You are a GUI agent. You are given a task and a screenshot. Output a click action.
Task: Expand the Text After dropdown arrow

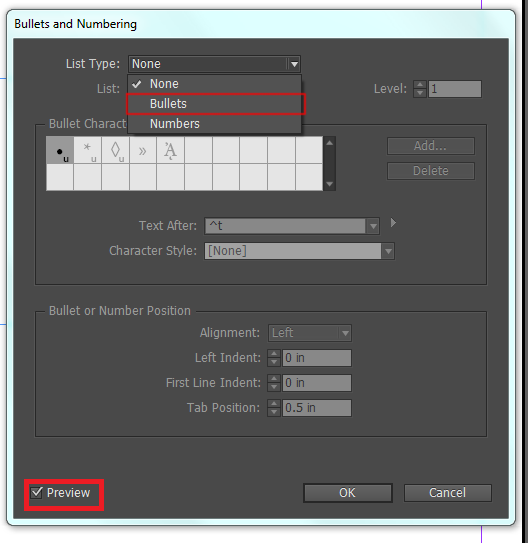pos(373,226)
